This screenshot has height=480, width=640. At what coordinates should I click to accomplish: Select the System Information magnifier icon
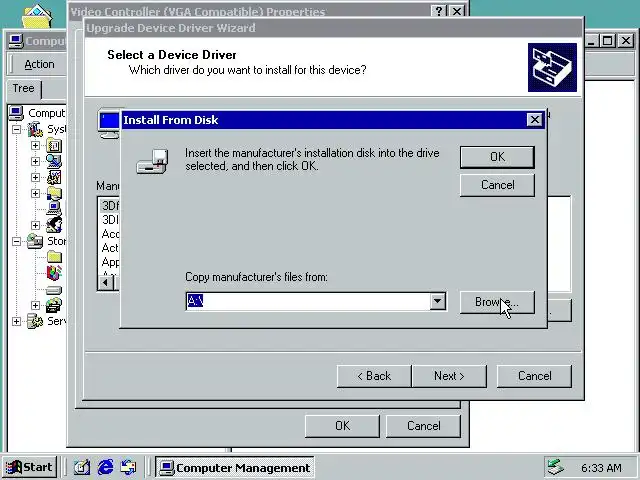(54, 161)
